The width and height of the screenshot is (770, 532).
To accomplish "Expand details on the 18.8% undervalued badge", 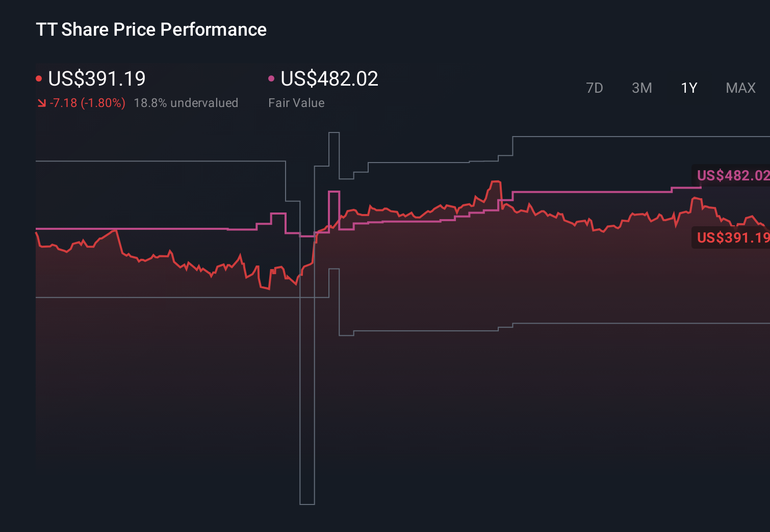I will click(x=186, y=102).
